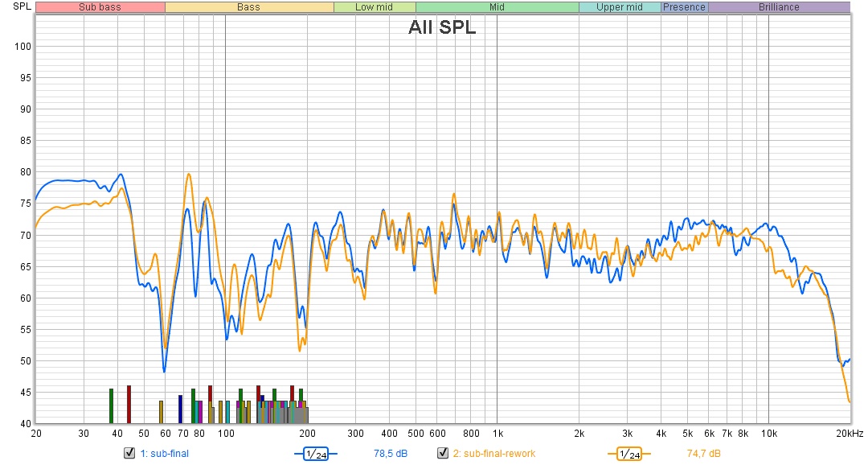Click the Sub bass frequency band
The image size is (868, 465).
tap(100, 7)
